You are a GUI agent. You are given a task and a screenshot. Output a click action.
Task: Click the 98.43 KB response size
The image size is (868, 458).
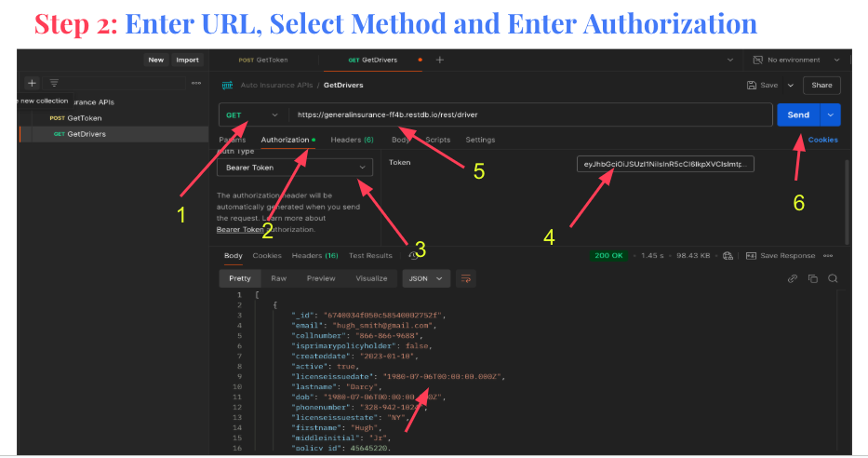tap(693, 256)
